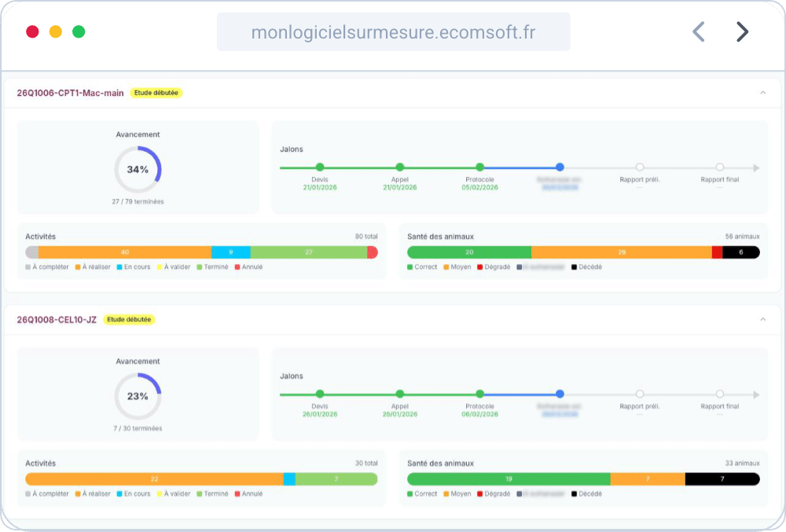Image resolution: width=786 pixels, height=532 pixels.
Task: Click the Devis milestone dot in first study
Action: (x=320, y=167)
